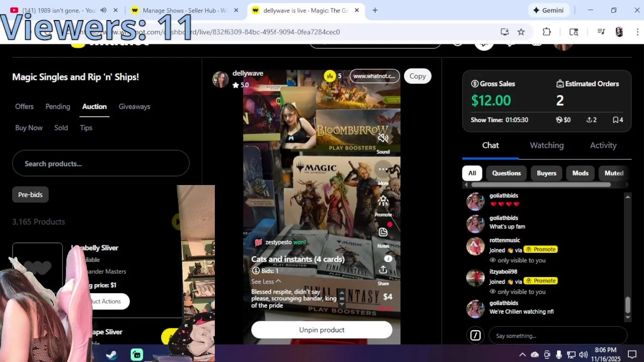Switch to the Offers tab
The height and width of the screenshot is (362, 644).
point(24,107)
